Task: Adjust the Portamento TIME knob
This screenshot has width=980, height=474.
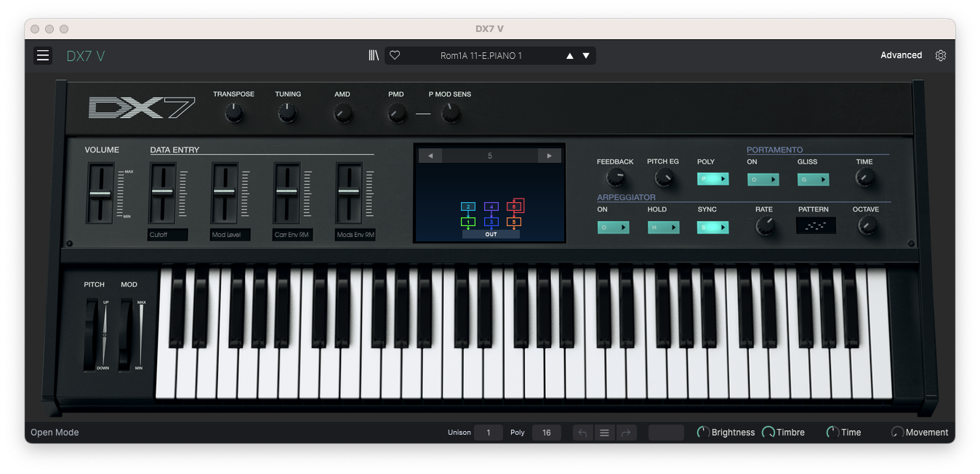Action: 865,177
